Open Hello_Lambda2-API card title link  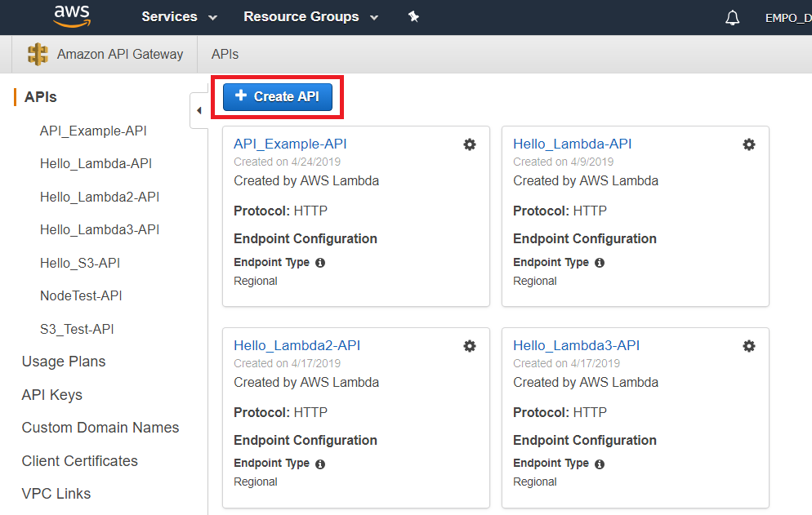point(297,345)
